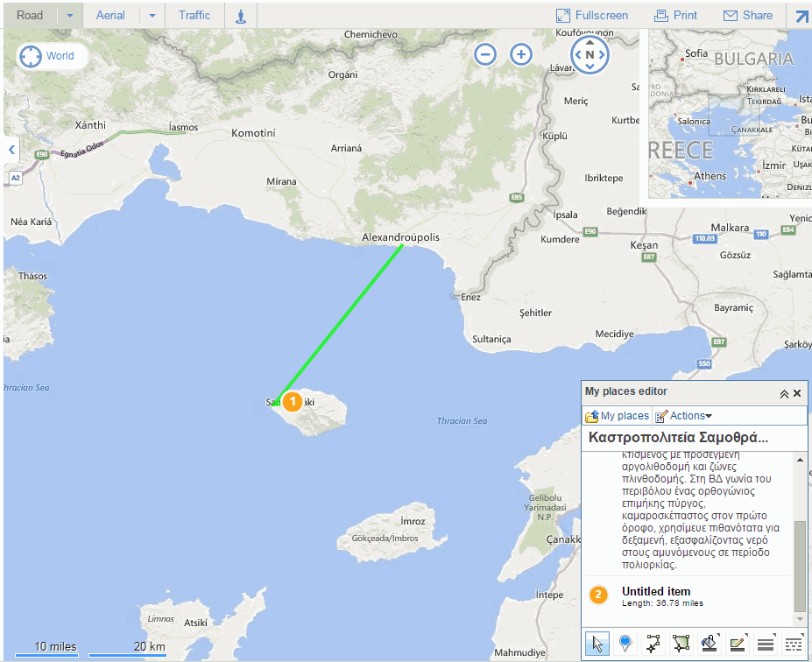Select the draw path line tool
Screen dimensions: 812x662
(x=653, y=644)
